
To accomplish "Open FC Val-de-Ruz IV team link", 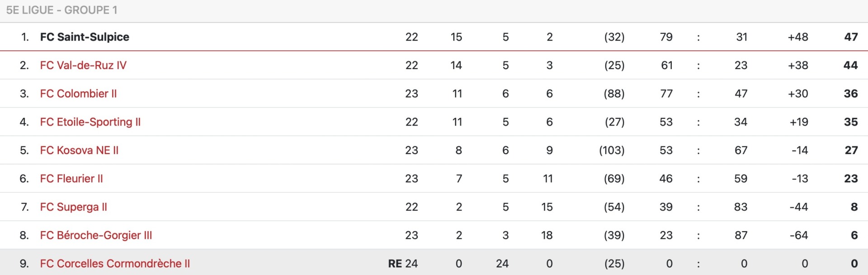I will tap(83, 65).
